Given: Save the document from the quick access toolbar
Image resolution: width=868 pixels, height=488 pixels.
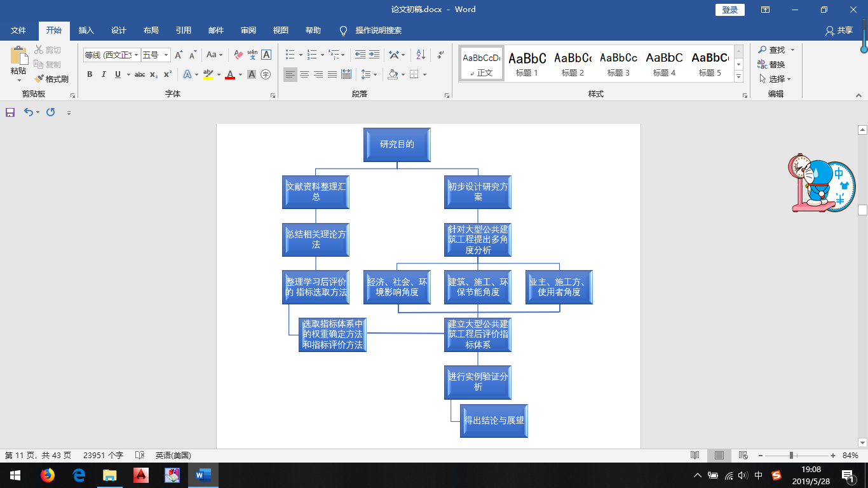Looking at the screenshot, I should click(x=10, y=112).
